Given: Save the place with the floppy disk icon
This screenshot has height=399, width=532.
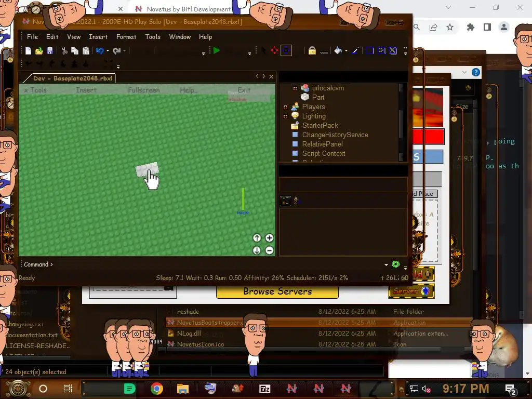Looking at the screenshot, I should tap(50, 51).
